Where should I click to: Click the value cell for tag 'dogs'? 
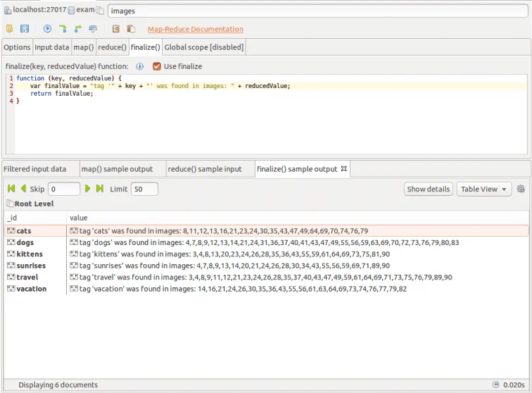coord(298,242)
